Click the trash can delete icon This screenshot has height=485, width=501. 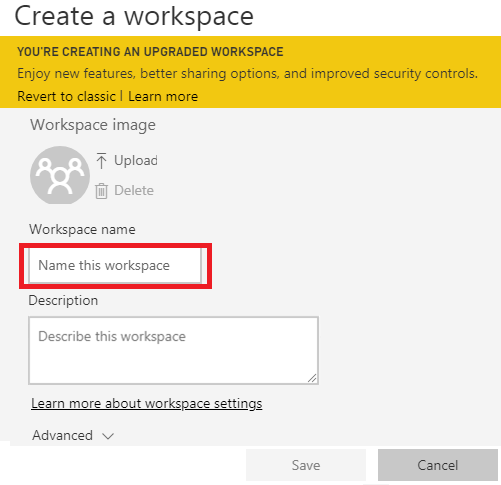coord(101,191)
